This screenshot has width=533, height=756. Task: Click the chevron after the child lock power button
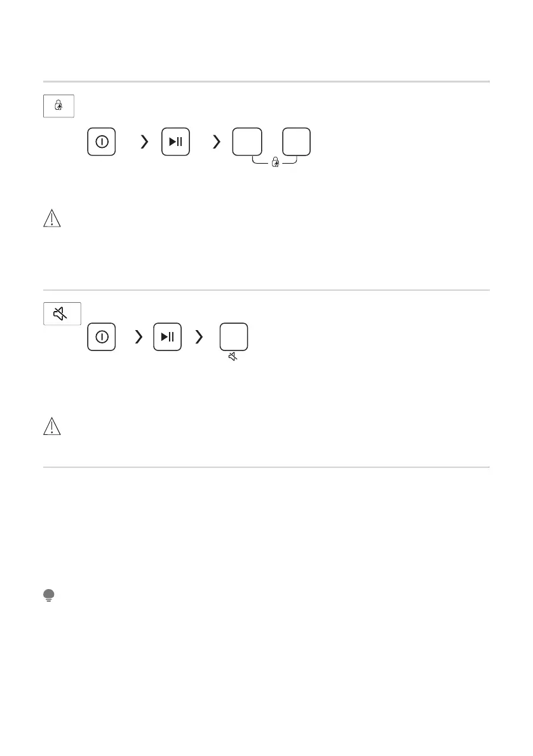coord(144,142)
